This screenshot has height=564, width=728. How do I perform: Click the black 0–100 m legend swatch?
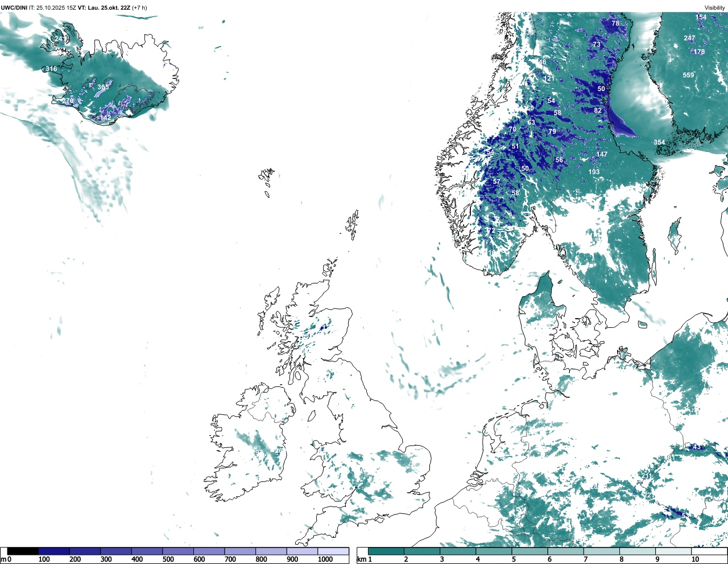pos(23,551)
